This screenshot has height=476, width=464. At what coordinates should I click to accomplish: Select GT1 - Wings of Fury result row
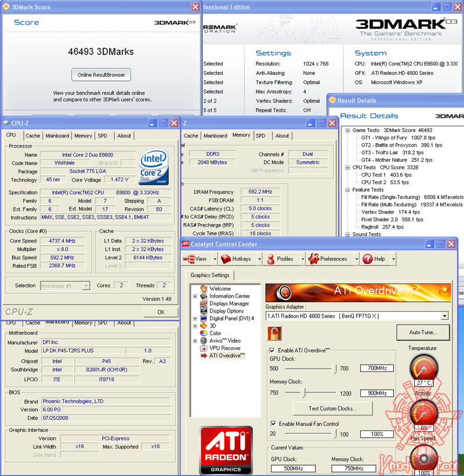[398, 137]
